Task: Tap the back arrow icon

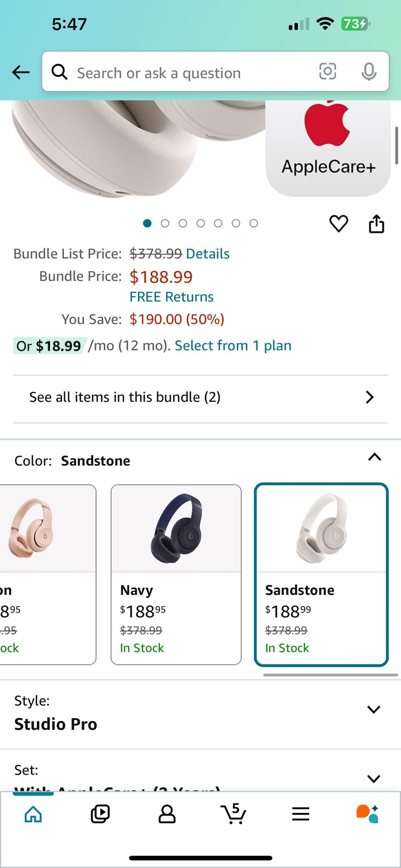Action: point(21,72)
